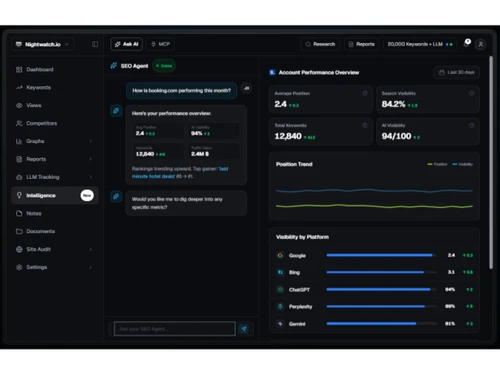Expand the Reports sidebar chevron
Image resolution: width=500 pixels, height=375 pixels.
pyautogui.click(x=90, y=159)
